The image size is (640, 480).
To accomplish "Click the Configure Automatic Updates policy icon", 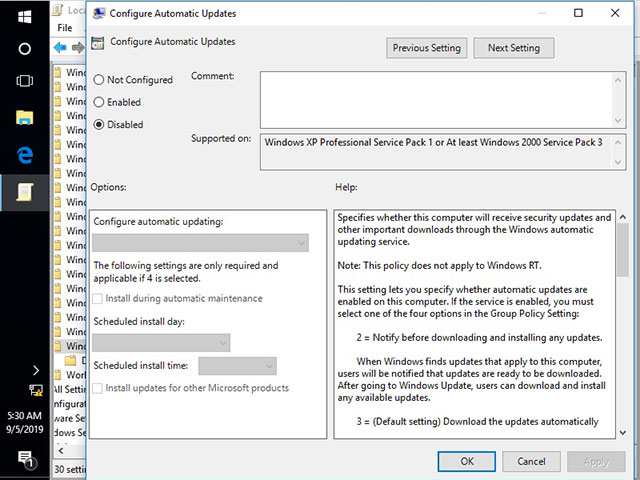I will (98, 42).
